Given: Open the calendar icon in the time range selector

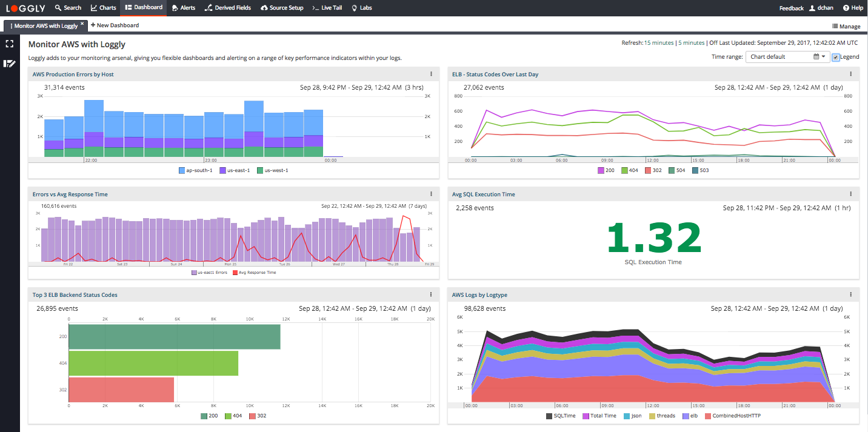Looking at the screenshot, I should 816,56.
